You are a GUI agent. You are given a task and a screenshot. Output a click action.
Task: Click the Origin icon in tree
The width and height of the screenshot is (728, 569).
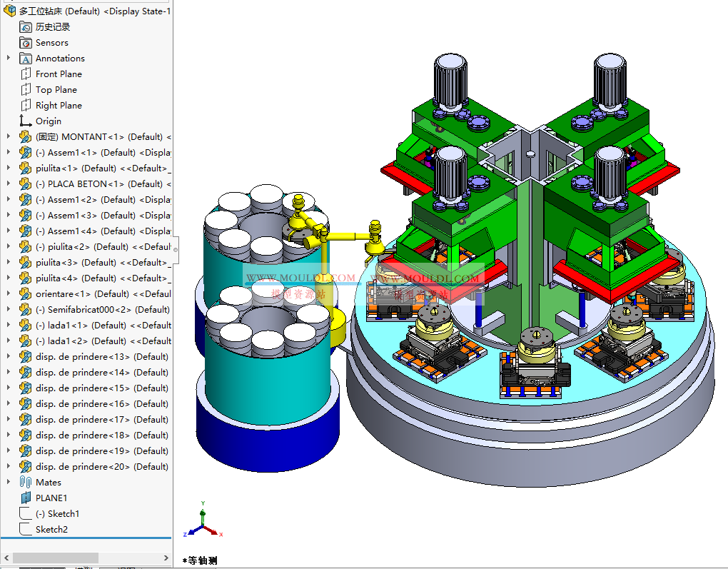pos(26,121)
